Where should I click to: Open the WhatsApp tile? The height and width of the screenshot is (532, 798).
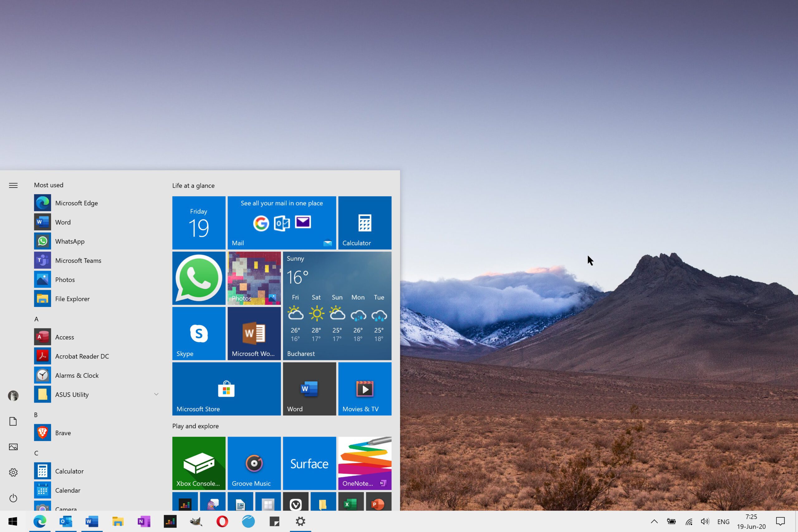point(199,278)
